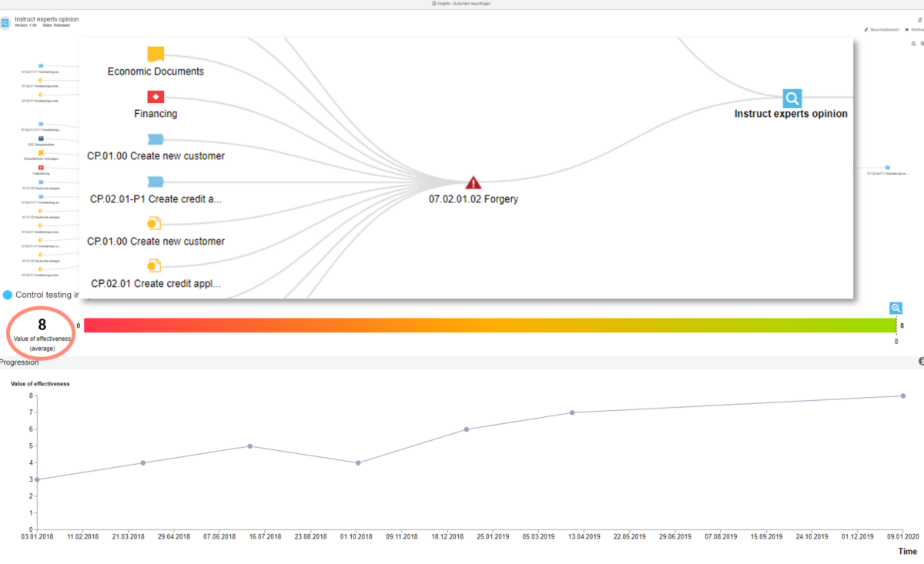Click the magnifier search icon above the diagram
The width and height of the screenshot is (924, 564).
pos(913,44)
